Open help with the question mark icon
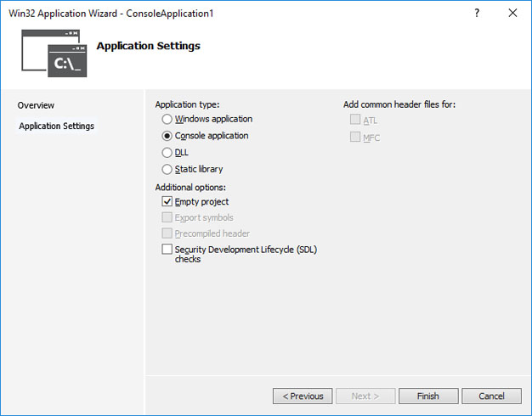The height and width of the screenshot is (416, 532). pos(477,14)
